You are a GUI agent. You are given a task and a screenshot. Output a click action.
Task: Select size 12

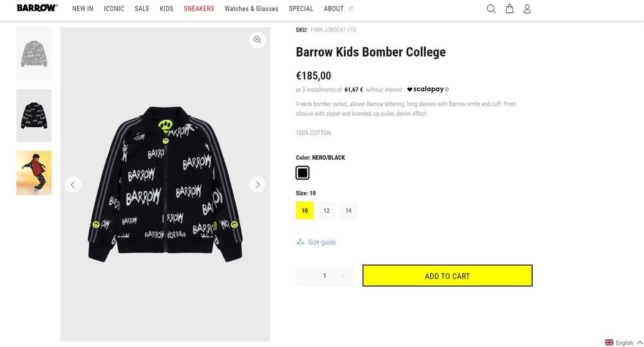point(327,211)
